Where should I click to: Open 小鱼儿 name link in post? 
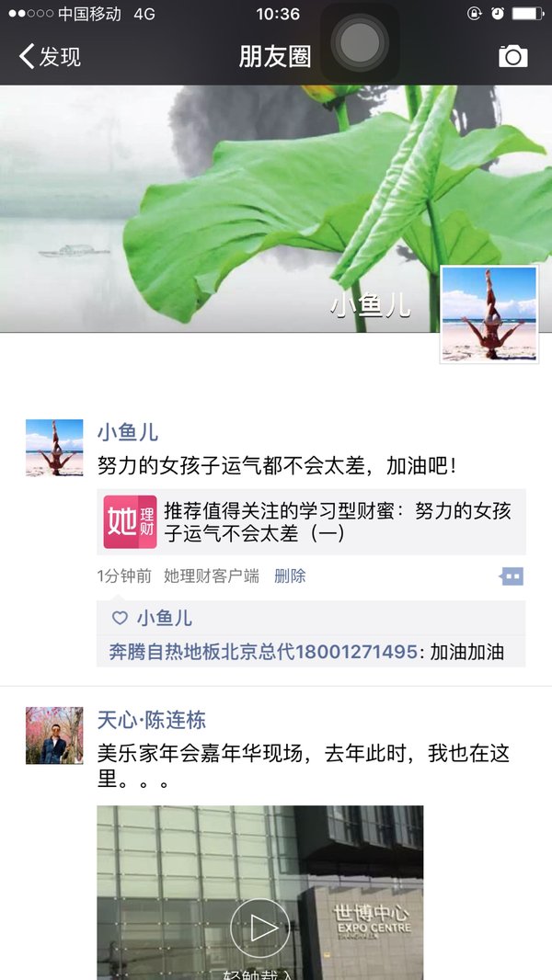[x=128, y=432]
